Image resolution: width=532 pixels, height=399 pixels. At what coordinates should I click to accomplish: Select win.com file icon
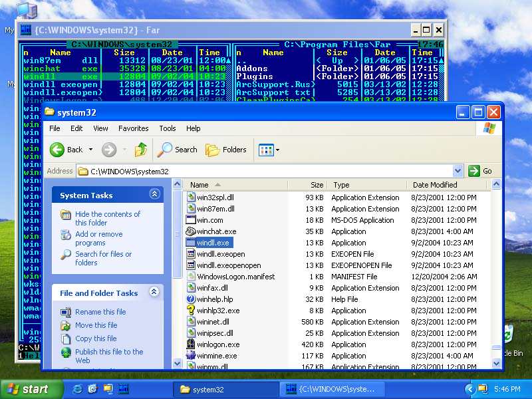191,220
